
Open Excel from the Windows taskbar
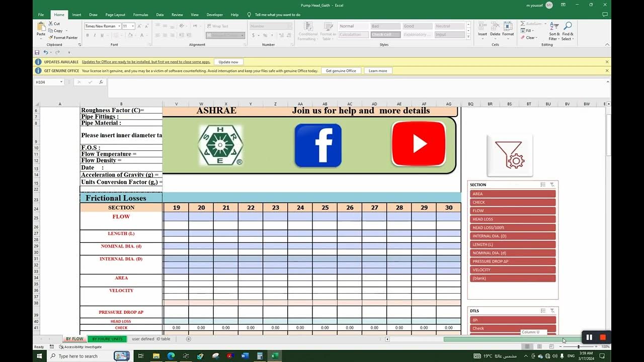click(x=275, y=356)
